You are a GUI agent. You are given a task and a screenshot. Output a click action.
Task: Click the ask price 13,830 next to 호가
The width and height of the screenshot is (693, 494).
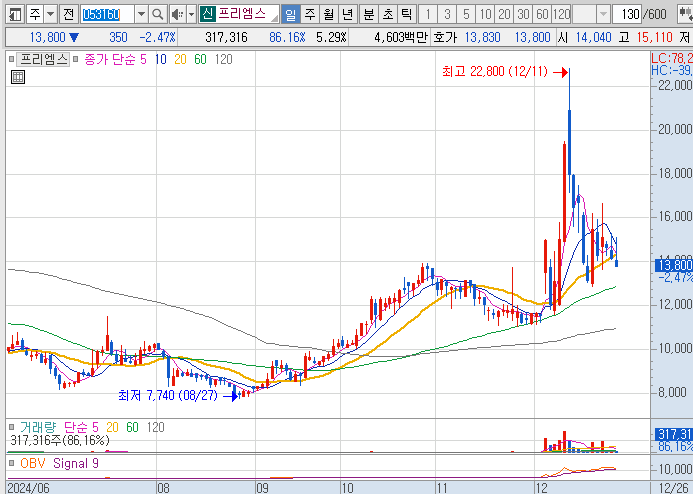coord(483,37)
